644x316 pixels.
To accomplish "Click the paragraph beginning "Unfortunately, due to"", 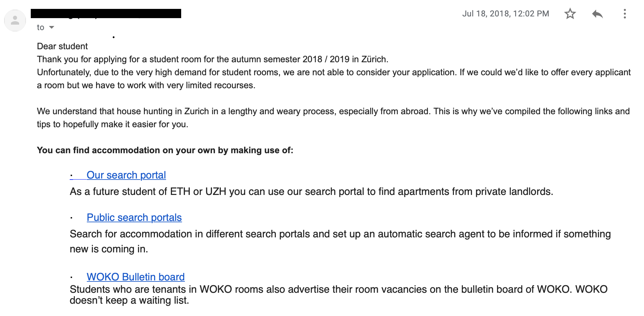I will point(334,79).
